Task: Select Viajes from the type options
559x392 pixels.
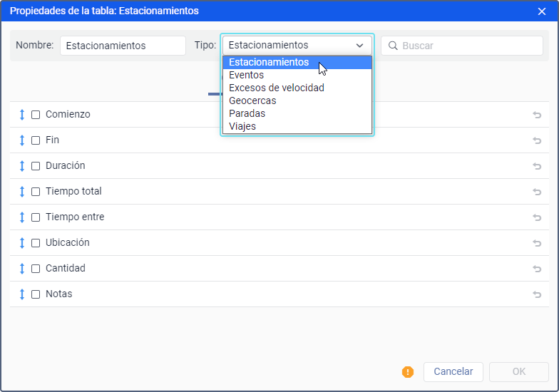Action: point(242,126)
